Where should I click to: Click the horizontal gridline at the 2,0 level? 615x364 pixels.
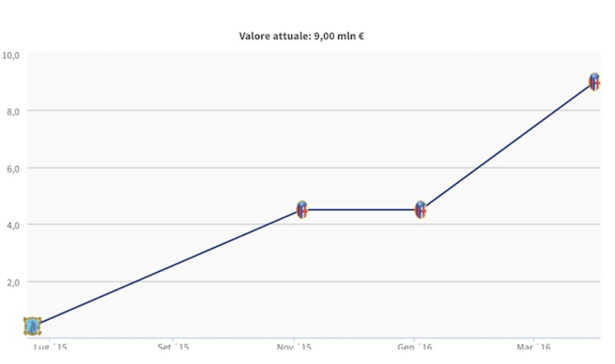(314, 281)
